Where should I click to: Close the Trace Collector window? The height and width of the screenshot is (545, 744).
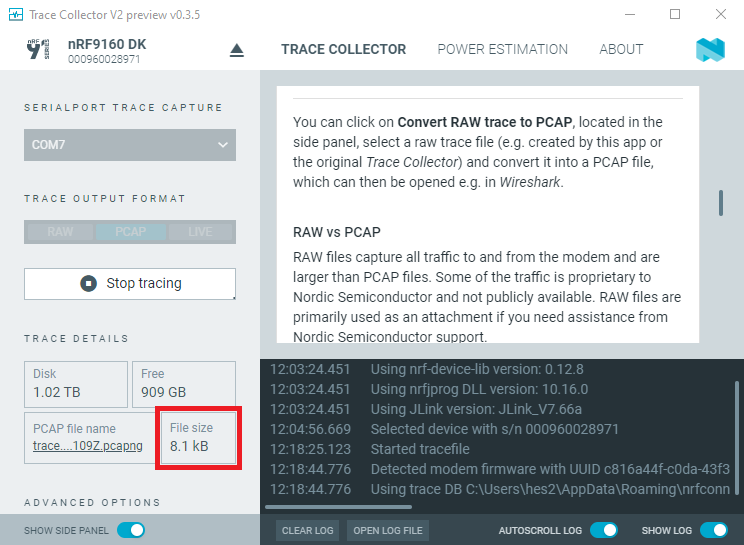click(721, 15)
